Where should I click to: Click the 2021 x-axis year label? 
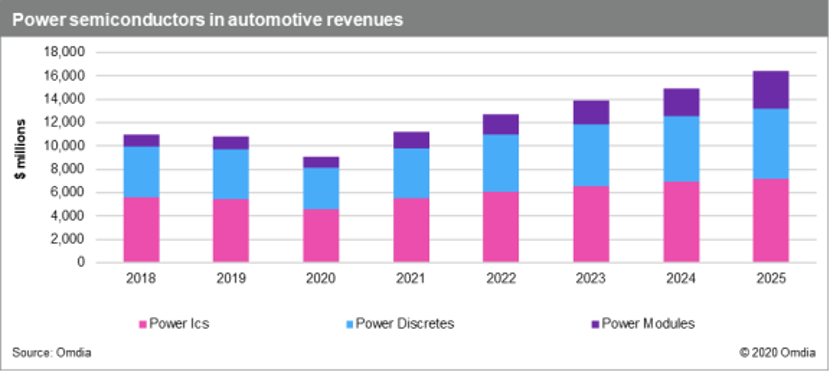[411, 279]
